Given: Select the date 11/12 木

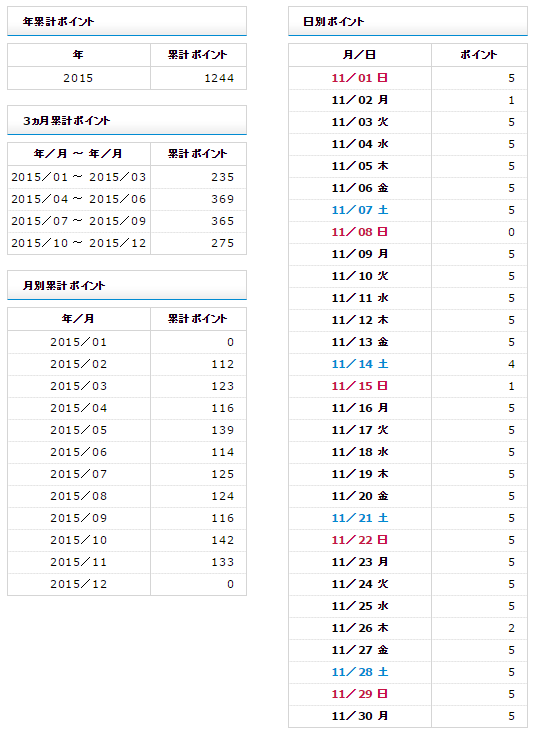Looking at the screenshot, I should tap(360, 320).
